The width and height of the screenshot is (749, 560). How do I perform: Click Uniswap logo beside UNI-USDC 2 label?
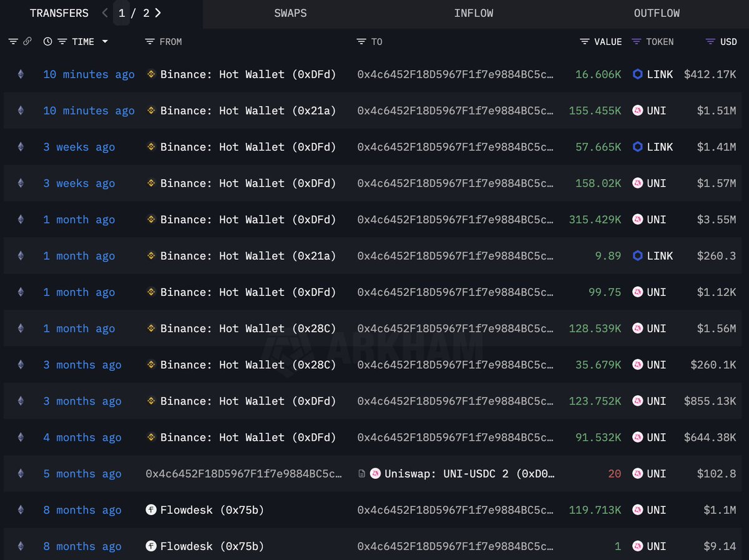[x=375, y=474]
